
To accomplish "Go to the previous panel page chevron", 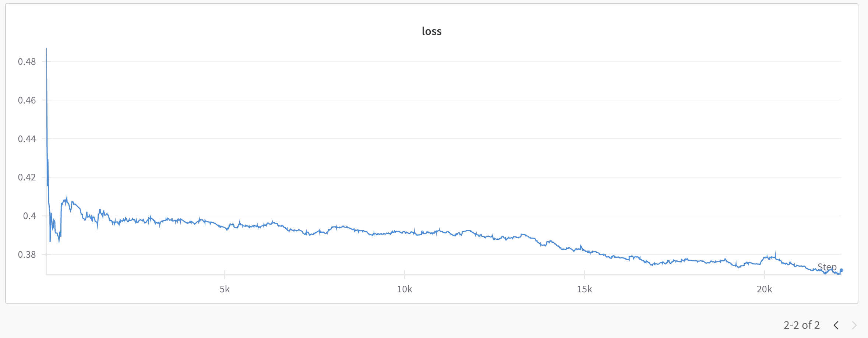I will click(836, 325).
